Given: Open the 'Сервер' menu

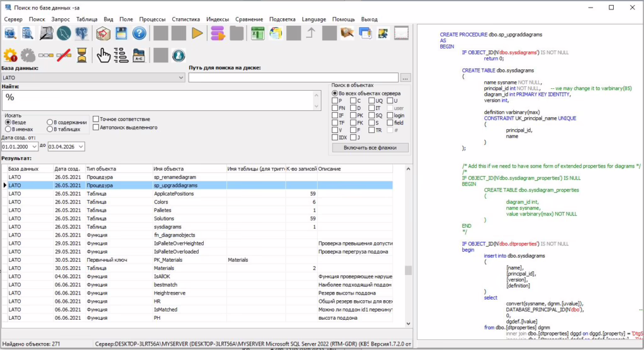Looking at the screenshot, I should (x=13, y=20).
